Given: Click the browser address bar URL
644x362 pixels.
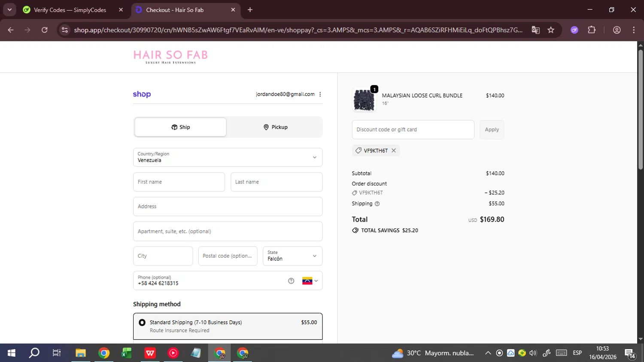Looking at the screenshot, I should click(298, 30).
